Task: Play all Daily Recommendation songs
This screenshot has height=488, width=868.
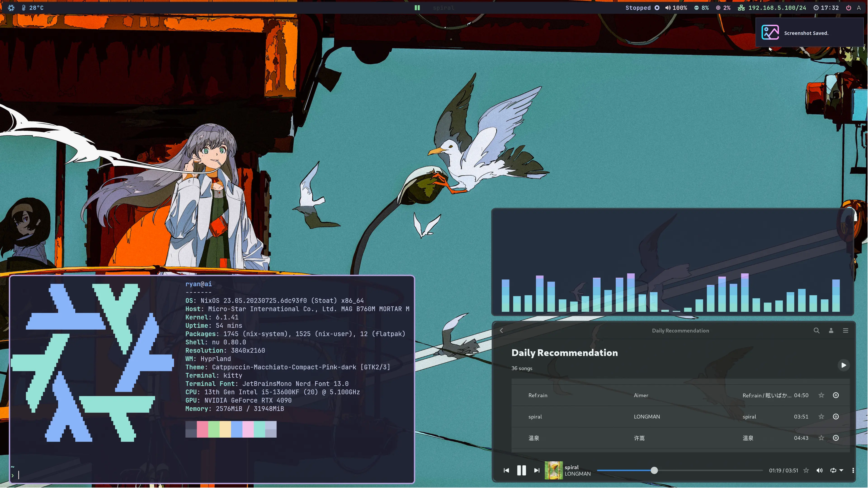Action: [x=843, y=365]
